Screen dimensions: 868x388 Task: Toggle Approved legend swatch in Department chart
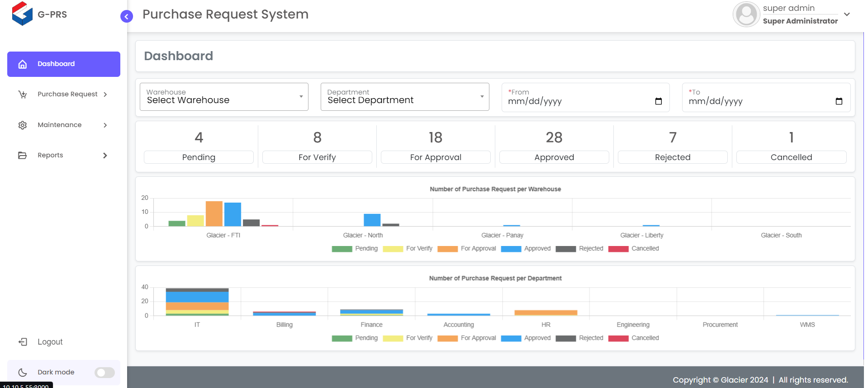pos(511,338)
